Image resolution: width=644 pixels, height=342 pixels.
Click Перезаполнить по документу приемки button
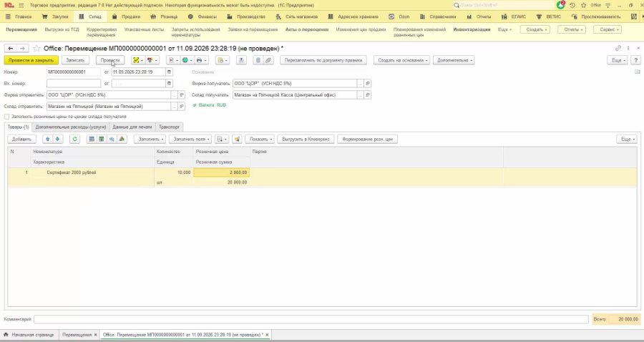pos(323,60)
